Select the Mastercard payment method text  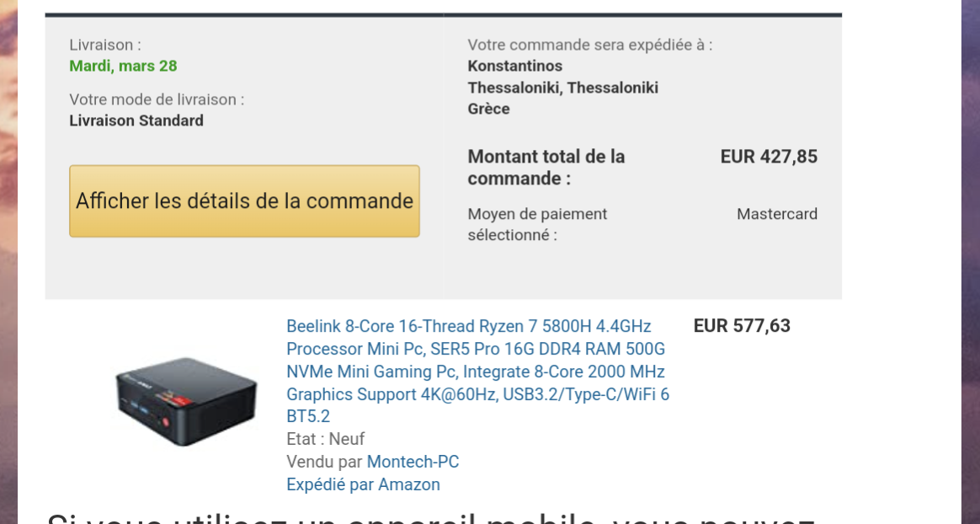point(777,214)
